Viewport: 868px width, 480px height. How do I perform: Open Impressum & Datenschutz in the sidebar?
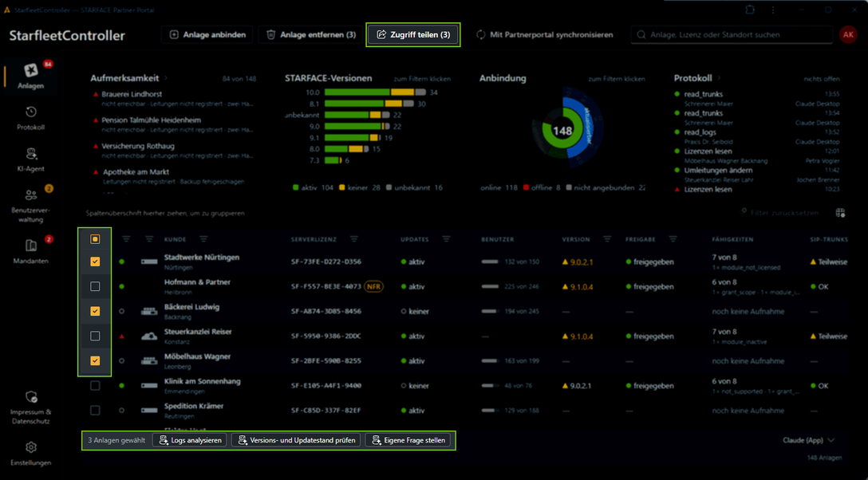(31, 409)
